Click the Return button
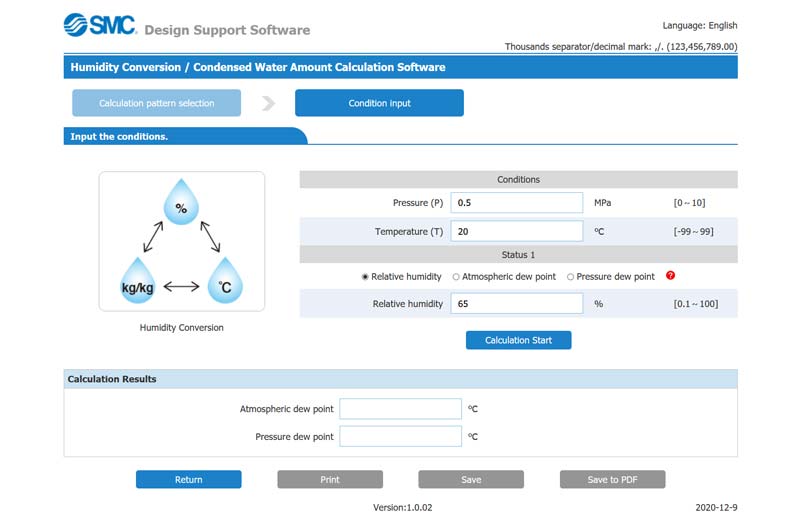The width and height of the screenshot is (800, 532). [188, 480]
